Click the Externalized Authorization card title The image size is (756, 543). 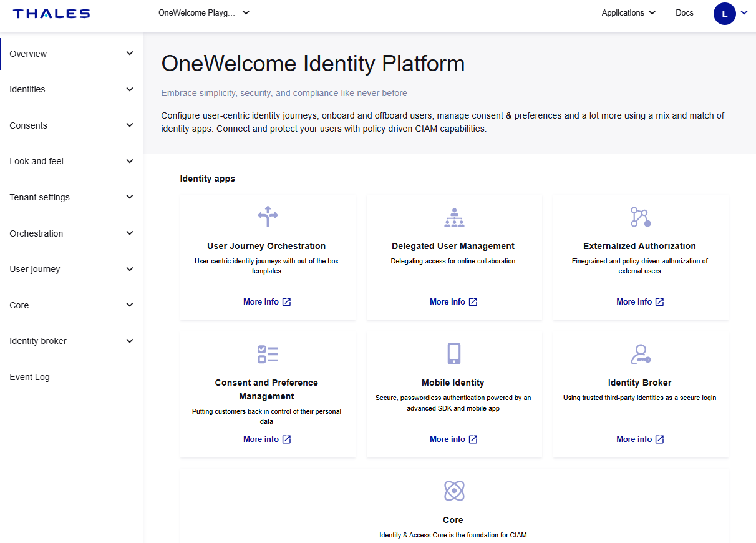pos(640,246)
